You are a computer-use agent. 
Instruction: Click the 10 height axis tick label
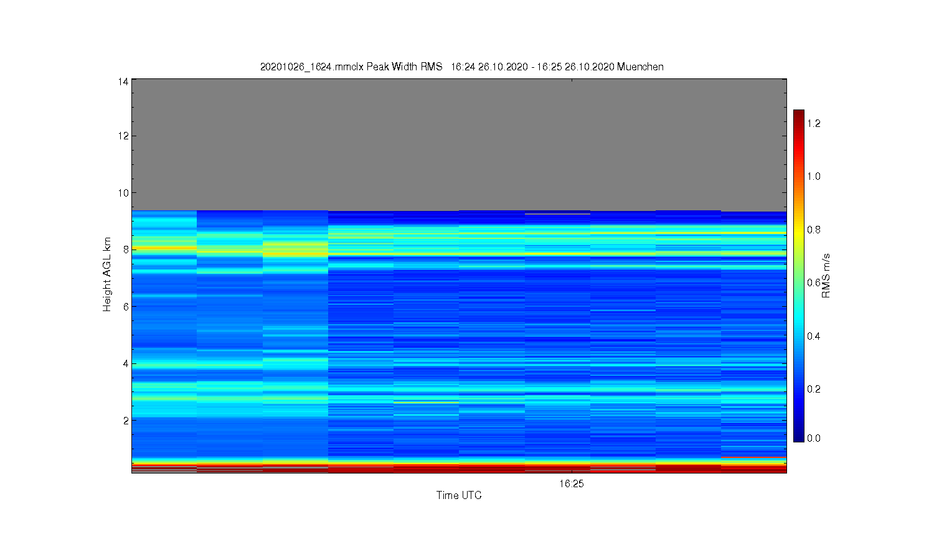(x=123, y=193)
